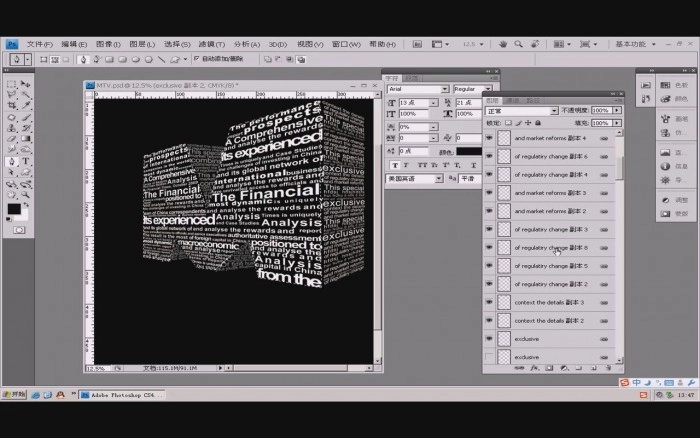Click the foreground color swatch
This screenshot has width=700, height=438.
tap(13, 209)
